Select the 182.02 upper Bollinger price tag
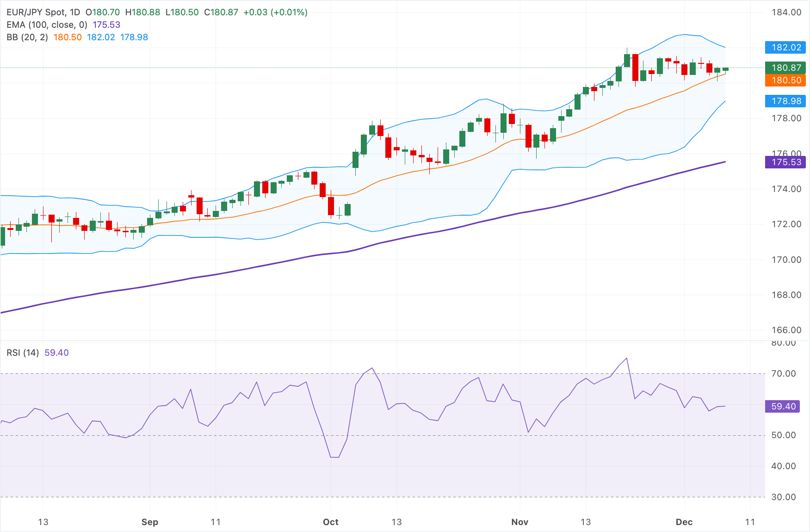 point(785,47)
